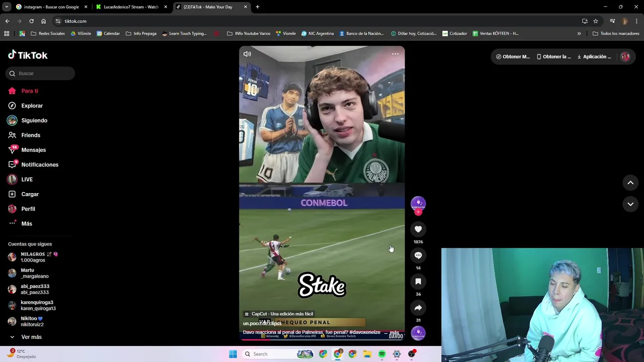Open the NIC Argentina bookmark
The width and height of the screenshot is (644, 362).
317,34
